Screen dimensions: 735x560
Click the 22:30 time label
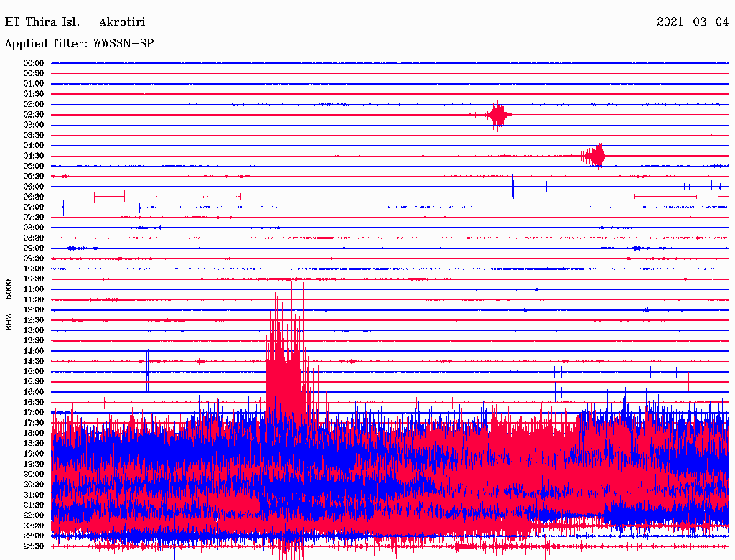coord(34,526)
